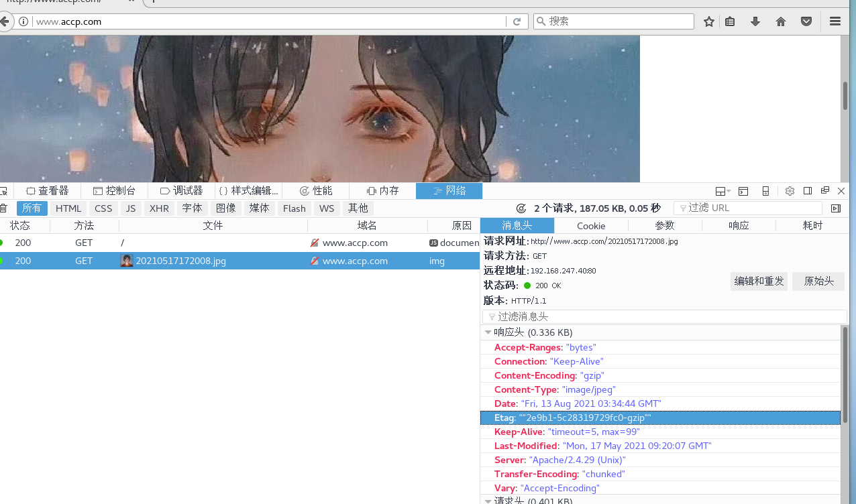
Task: Sort requests by 文件 column
Action: tap(213, 226)
